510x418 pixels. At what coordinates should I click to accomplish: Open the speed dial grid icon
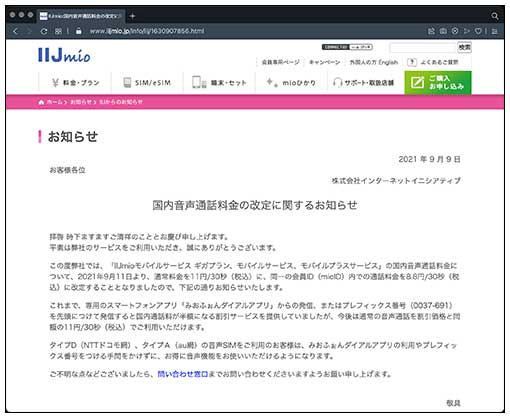(58, 31)
